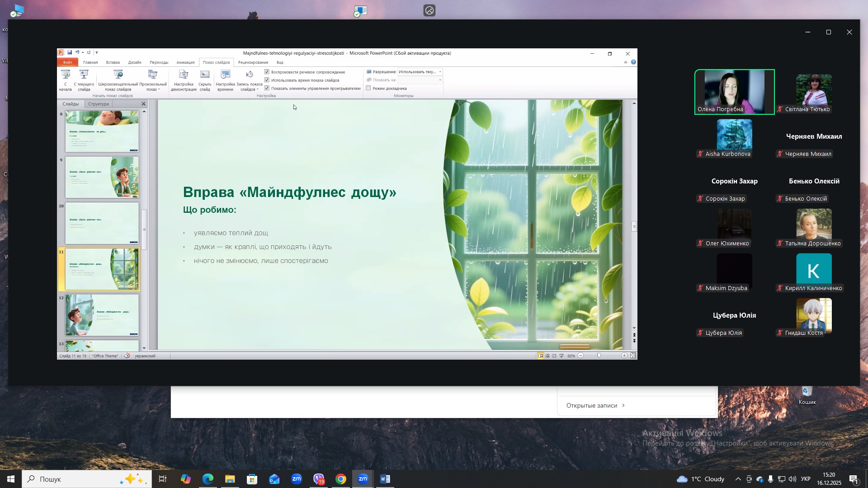Click the zoom slider handle in status bar
Screen dimensions: 868x488
click(x=599, y=356)
